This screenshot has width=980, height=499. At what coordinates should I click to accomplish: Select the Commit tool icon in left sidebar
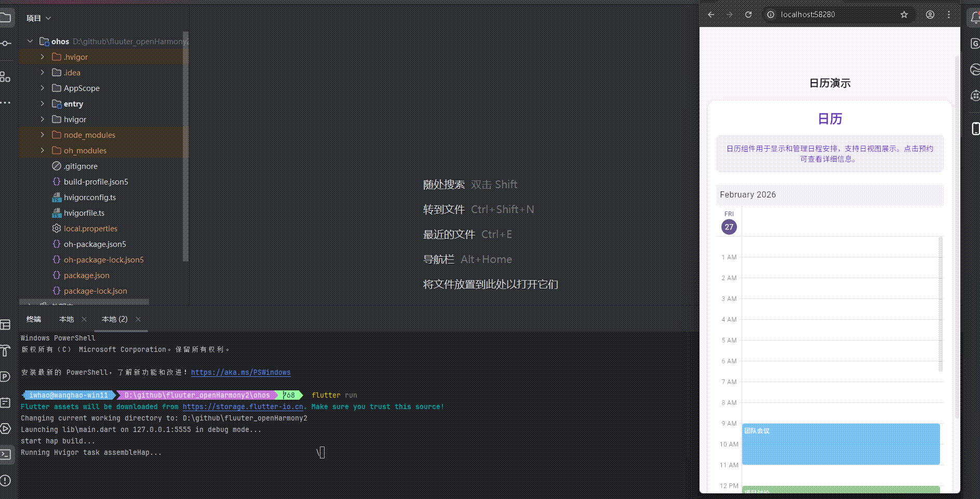click(6, 44)
